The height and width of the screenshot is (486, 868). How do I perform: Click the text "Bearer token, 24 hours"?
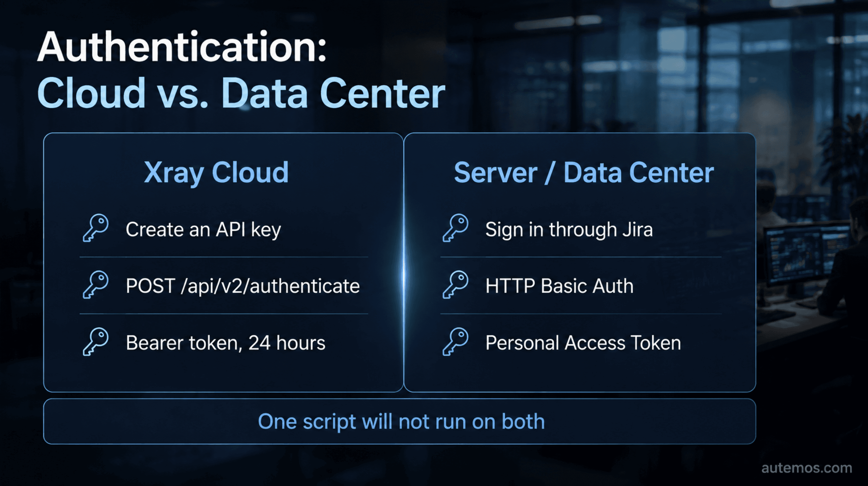coord(225,343)
